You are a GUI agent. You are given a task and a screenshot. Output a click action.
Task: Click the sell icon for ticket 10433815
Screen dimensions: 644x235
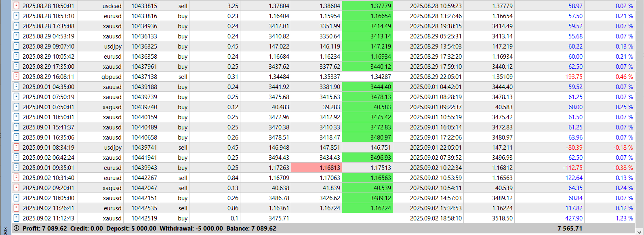(17, 6)
